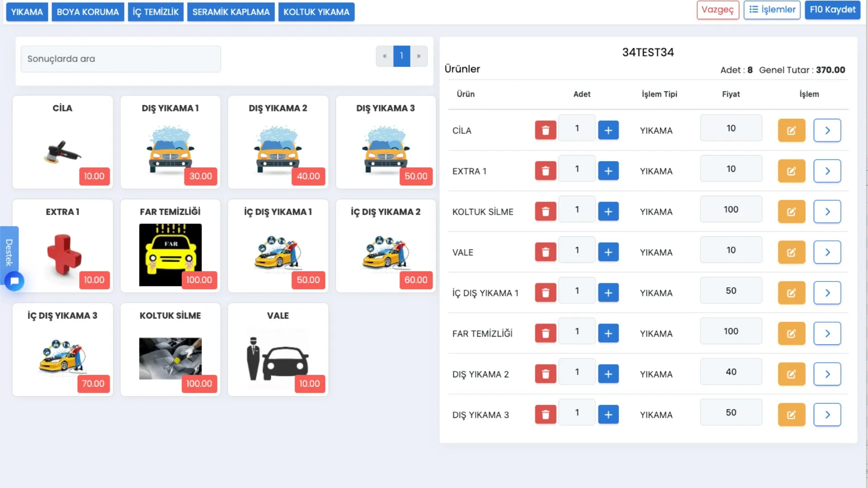Viewport: 868px width, 488px height.
Task: Switch to the BOYA KORUMA tab
Action: point(88,12)
